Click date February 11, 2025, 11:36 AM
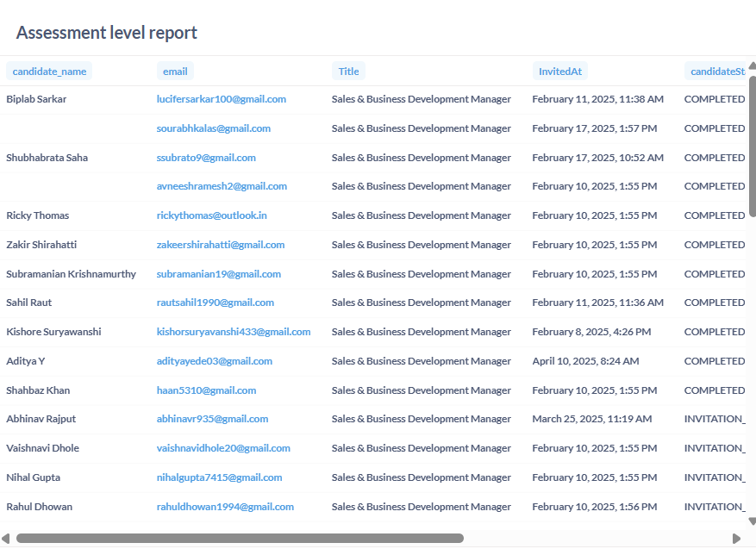 pos(598,303)
